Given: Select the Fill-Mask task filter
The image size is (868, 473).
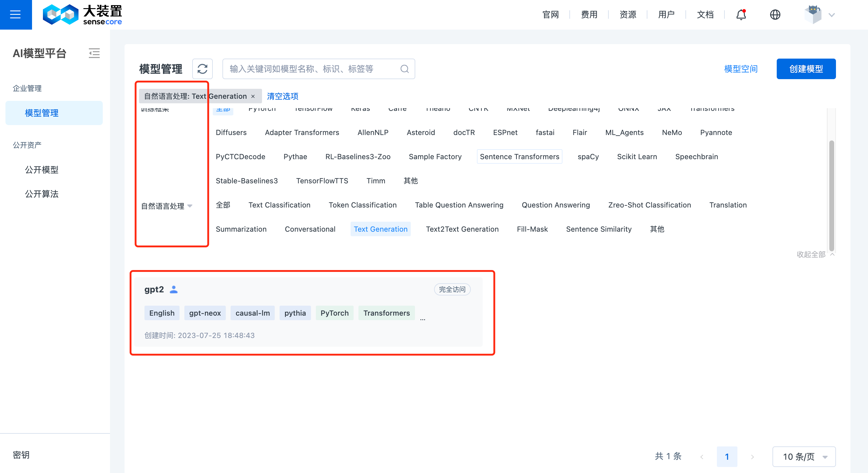Looking at the screenshot, I should tap(532, 229).
